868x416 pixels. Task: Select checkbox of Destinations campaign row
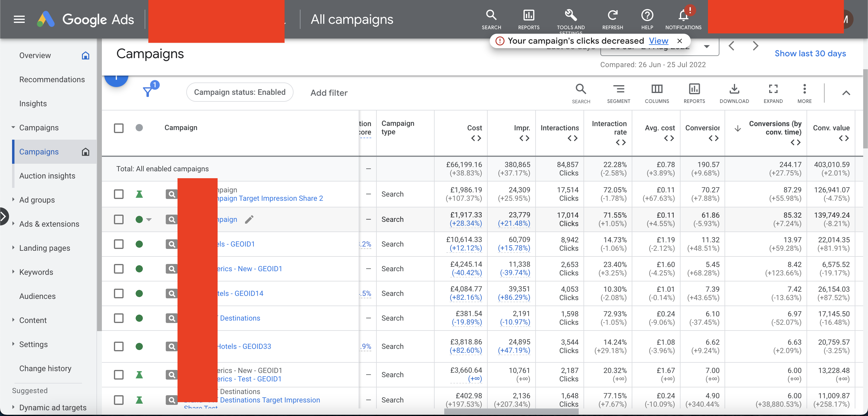(119, 318)
